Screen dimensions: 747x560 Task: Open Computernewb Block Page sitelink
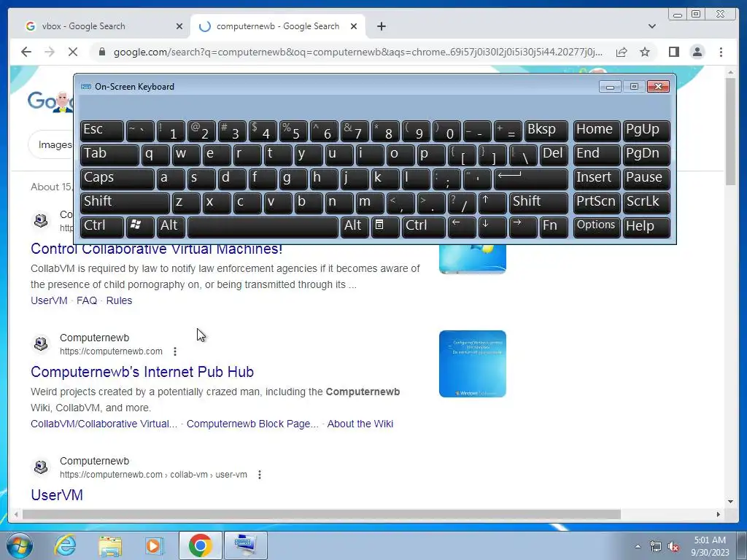tap(252, 424)
